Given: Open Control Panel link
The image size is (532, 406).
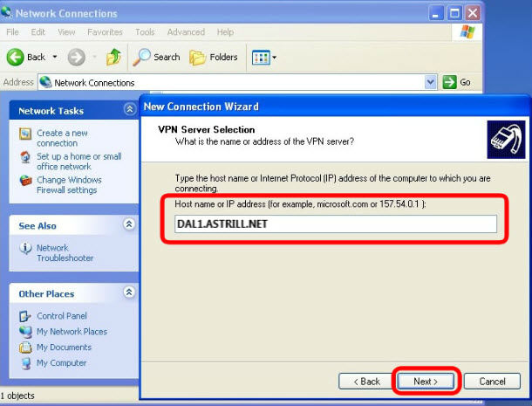Looking at the screenshot, I should pyautogui.click(x=62, y=316).
